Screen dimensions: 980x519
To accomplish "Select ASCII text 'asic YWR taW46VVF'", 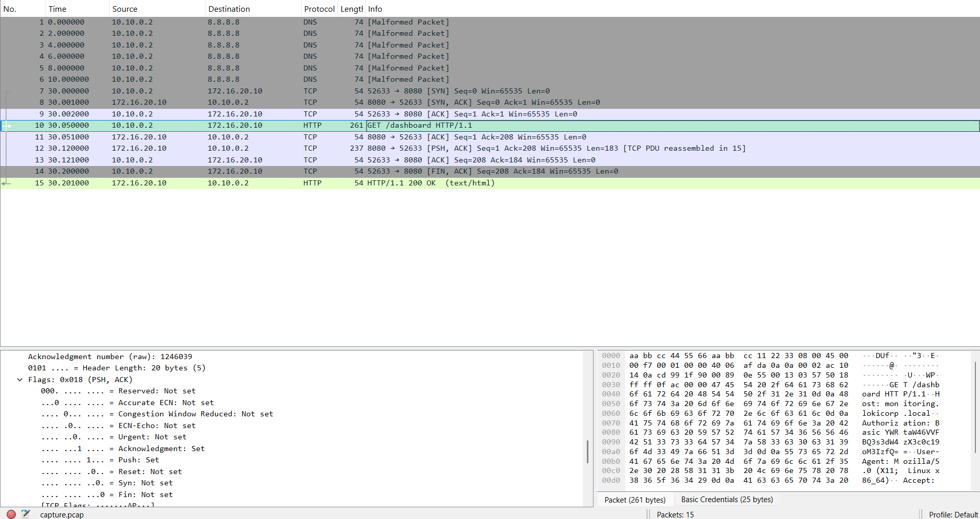I will point(900,432).
